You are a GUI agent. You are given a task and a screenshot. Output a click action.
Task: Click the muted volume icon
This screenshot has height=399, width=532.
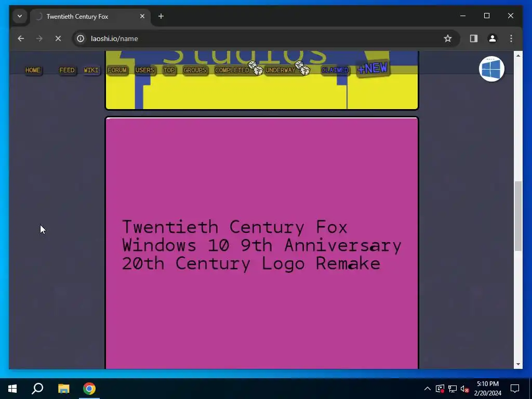click(x=465, y=389)
